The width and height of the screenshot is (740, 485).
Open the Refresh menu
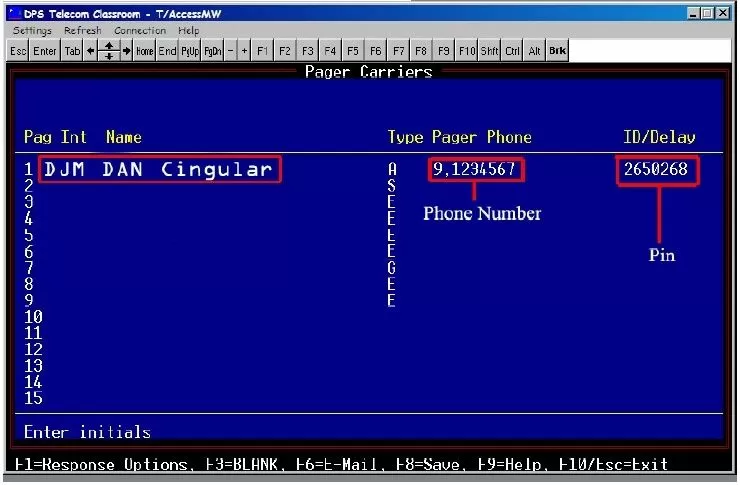coord(83,31)
